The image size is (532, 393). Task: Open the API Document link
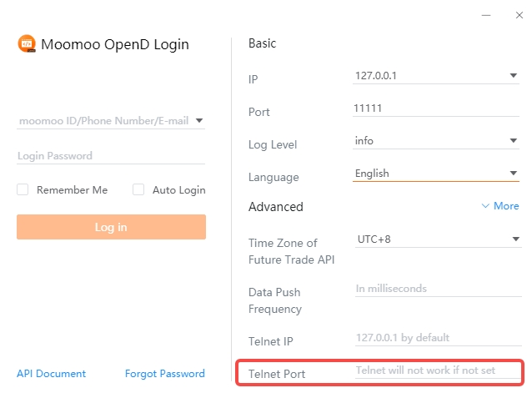coord(51,374)
